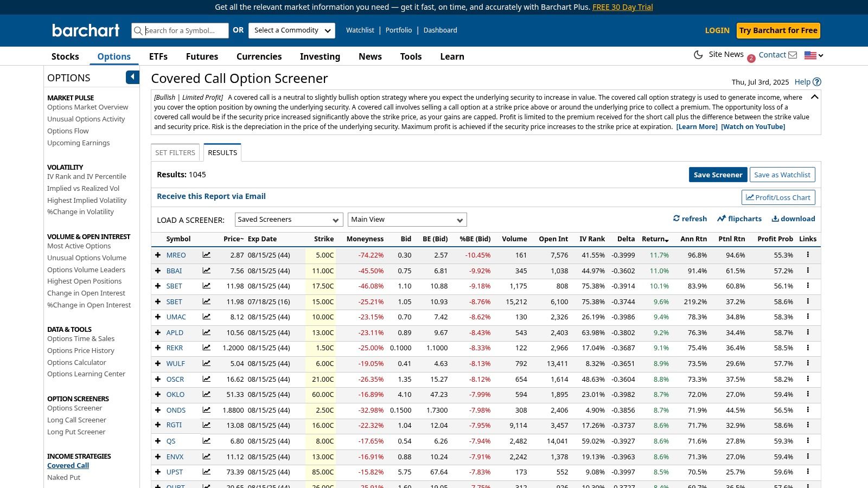
Task: Collapse the Options sidebar arrow
Action: 133,77
